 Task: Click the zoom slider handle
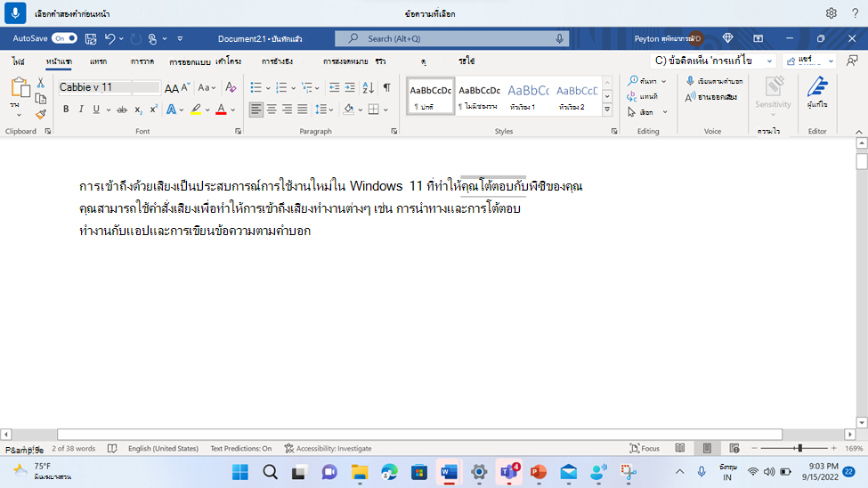pos(799,448)
